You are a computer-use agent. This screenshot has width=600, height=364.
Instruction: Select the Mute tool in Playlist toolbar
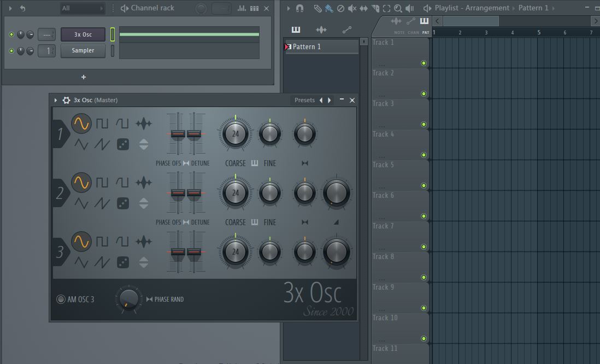(x=352, y=8)
